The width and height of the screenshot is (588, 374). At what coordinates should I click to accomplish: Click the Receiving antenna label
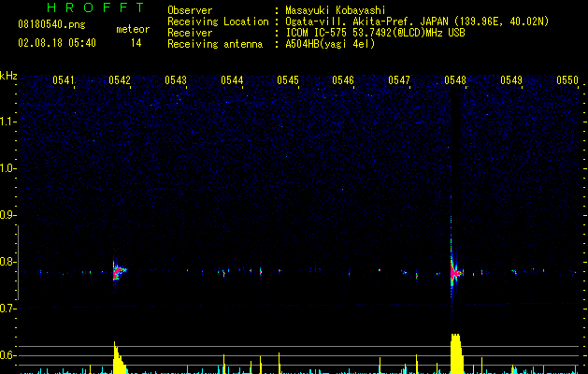click(215, 44)
